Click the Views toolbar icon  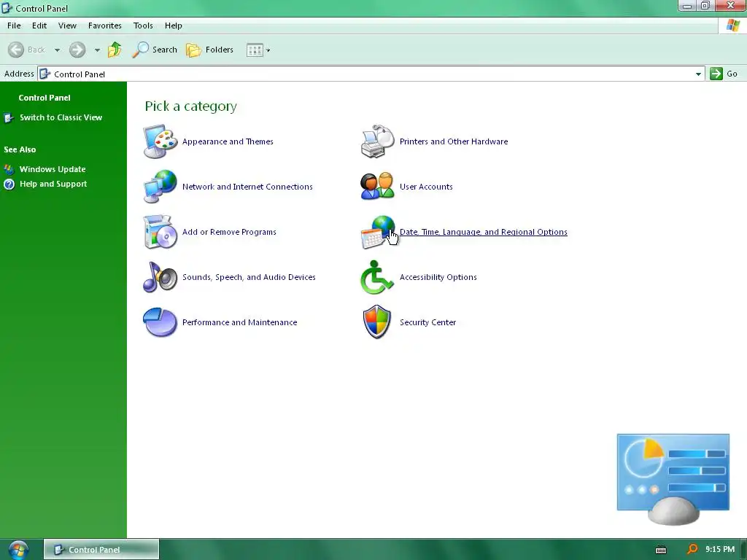(255, 50)
